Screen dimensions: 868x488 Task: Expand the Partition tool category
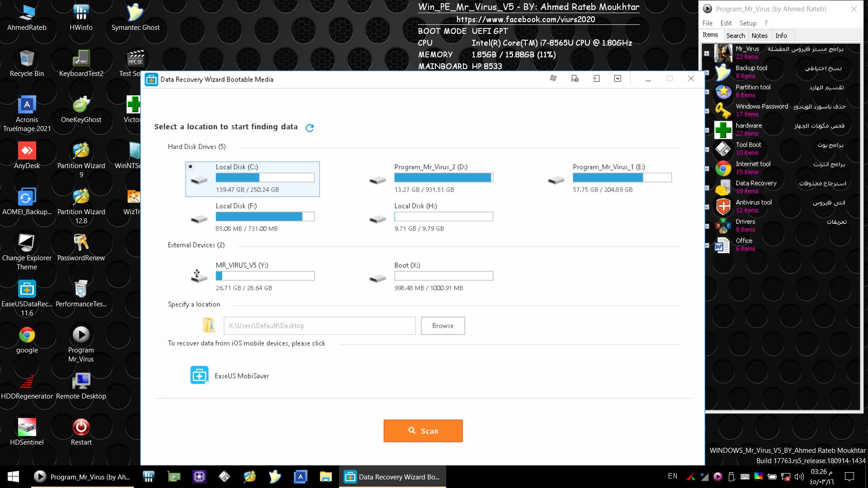tap(707, 92)
